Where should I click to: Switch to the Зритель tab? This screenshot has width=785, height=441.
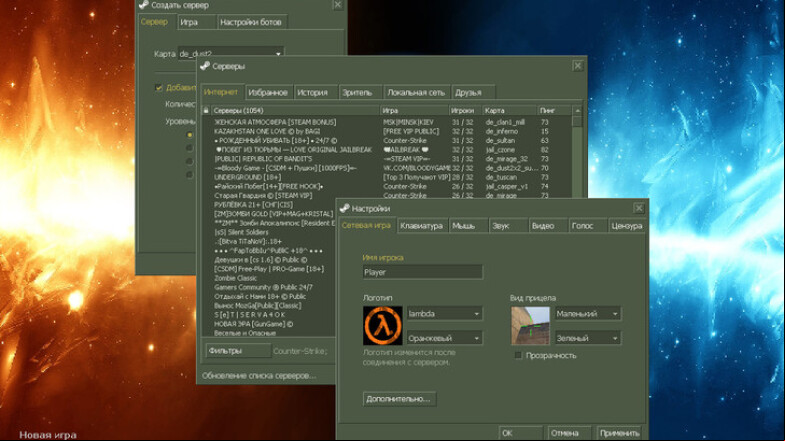coord(360,93)
